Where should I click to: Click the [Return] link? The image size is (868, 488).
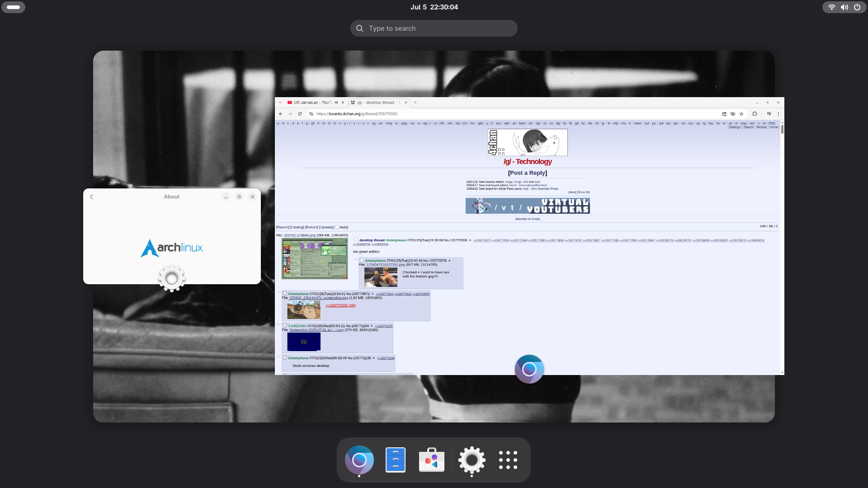tap(283, 227)
